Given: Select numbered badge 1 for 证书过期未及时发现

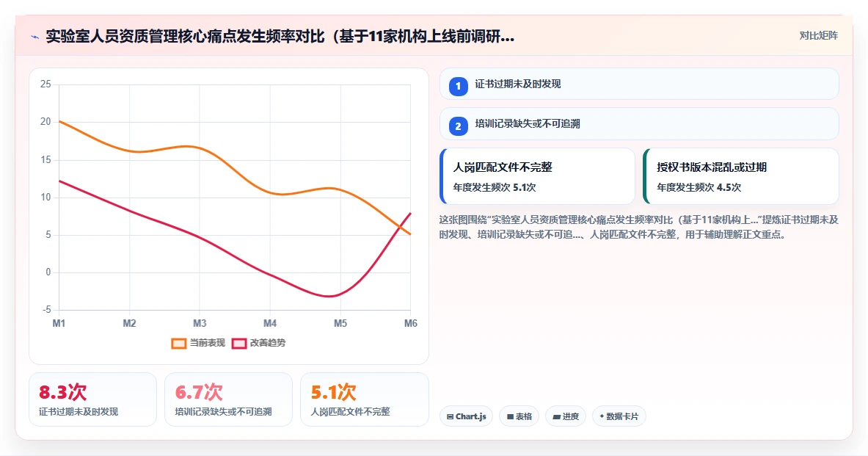Looking at the screenshot, I should [458, 87].
